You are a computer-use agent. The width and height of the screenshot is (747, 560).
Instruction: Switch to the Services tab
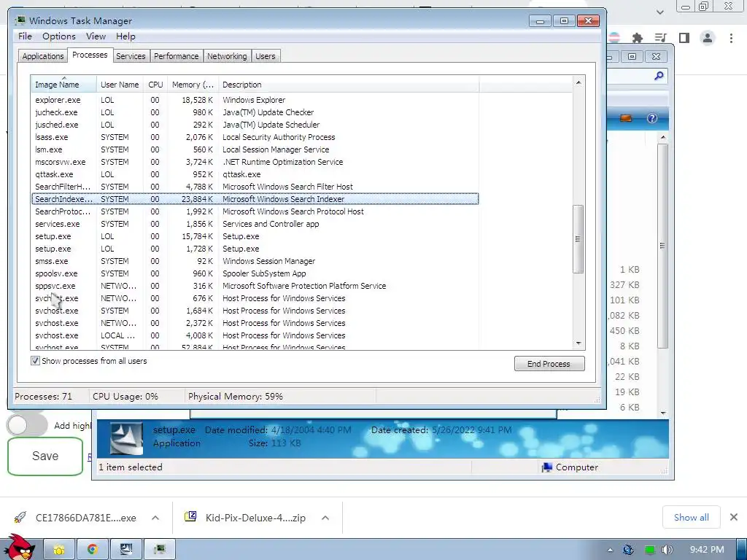pyautogui.click(x=131, y=56)
